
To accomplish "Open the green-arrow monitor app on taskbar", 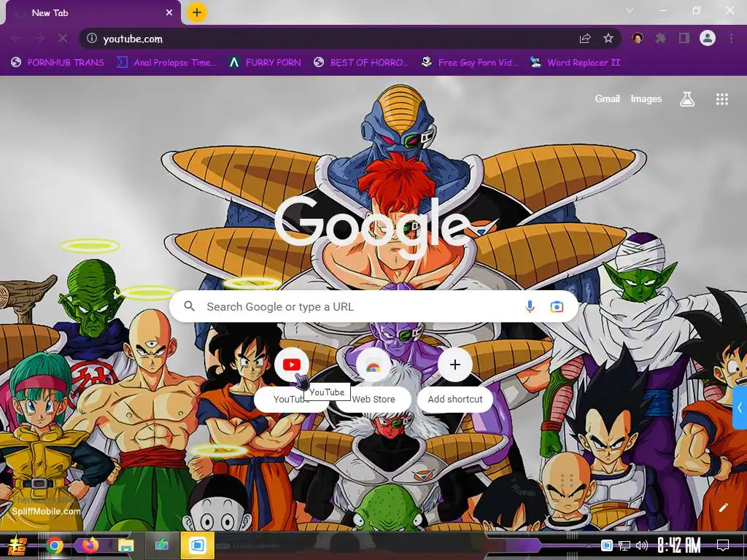I will click(161, 545).
